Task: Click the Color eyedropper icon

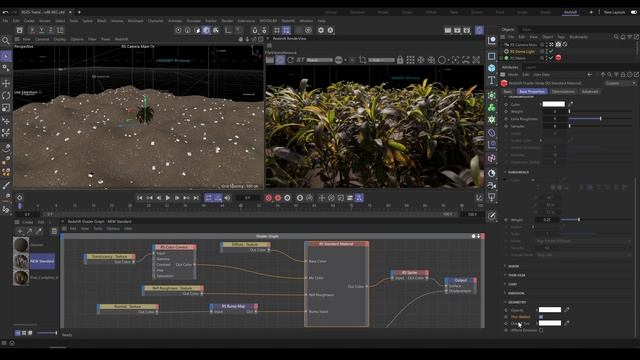Action: [571, 104]
